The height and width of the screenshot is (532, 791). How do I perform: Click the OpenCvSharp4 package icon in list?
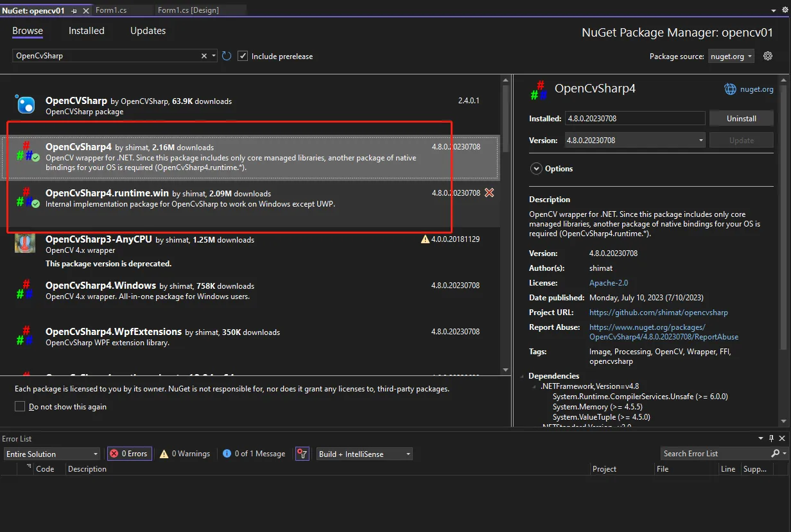pyautogui.click(x=27, y=151)
